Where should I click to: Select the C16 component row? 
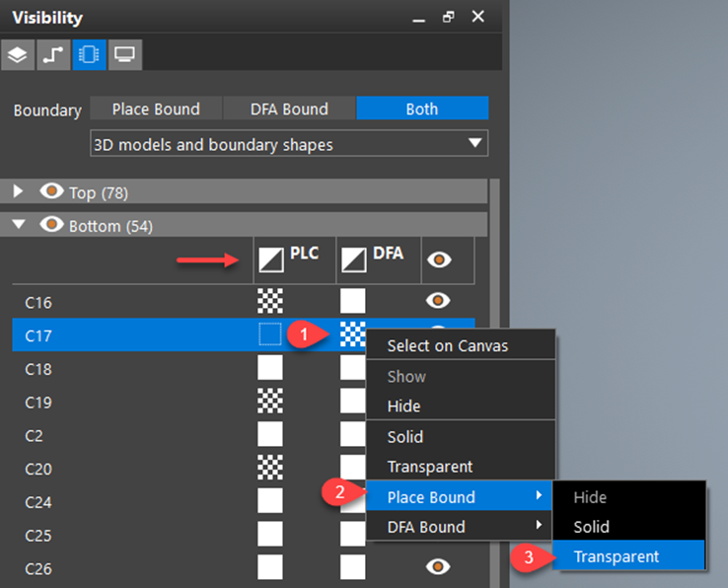[x=244, y=302]
